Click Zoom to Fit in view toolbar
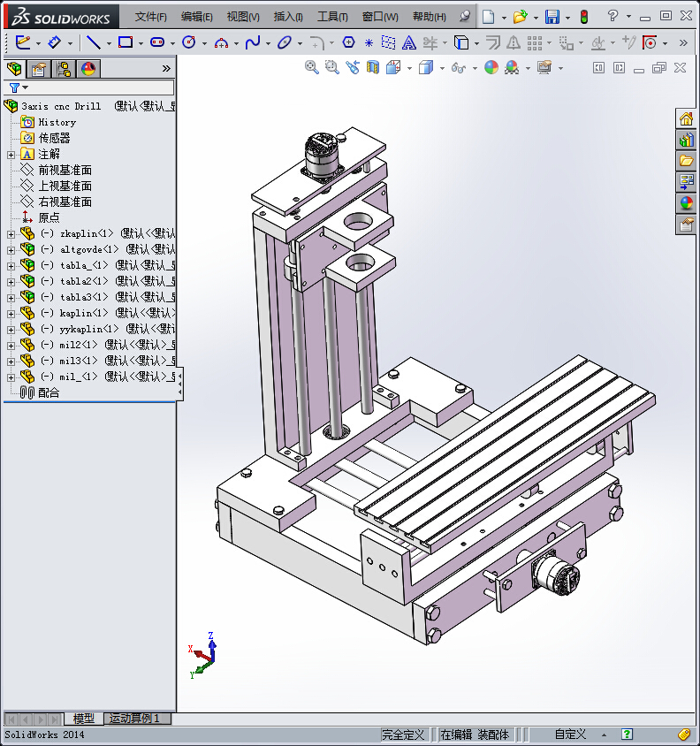The image size is (700, 746). (x=312, y=67)
